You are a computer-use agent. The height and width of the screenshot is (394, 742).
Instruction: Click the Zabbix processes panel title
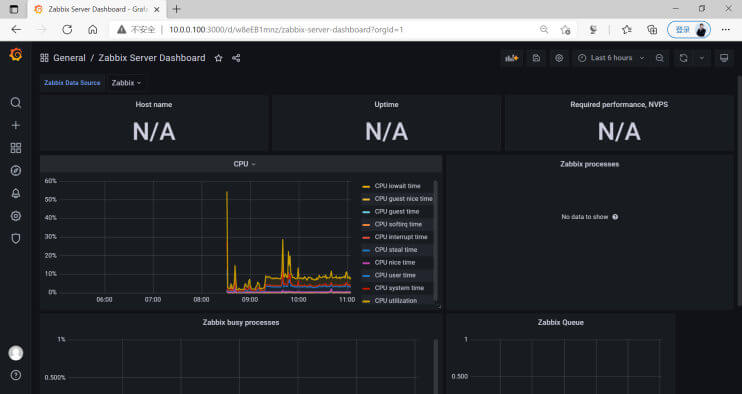(590, 164)
